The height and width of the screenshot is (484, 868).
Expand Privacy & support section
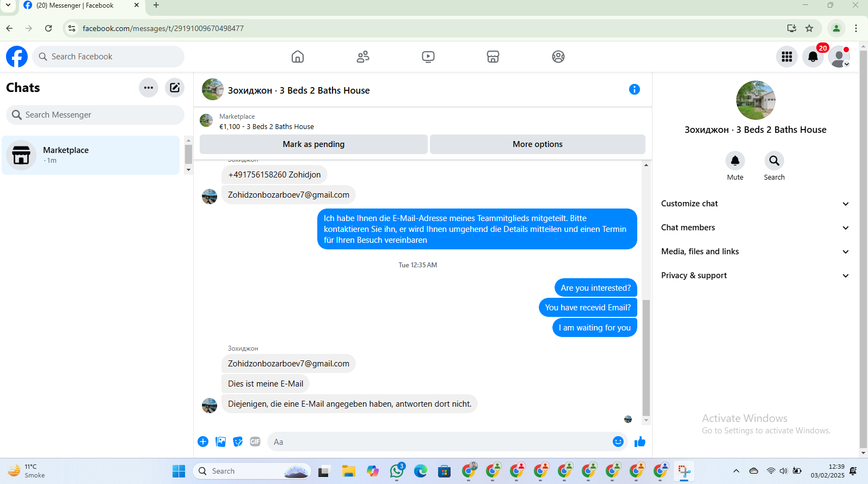click(755, 275)
